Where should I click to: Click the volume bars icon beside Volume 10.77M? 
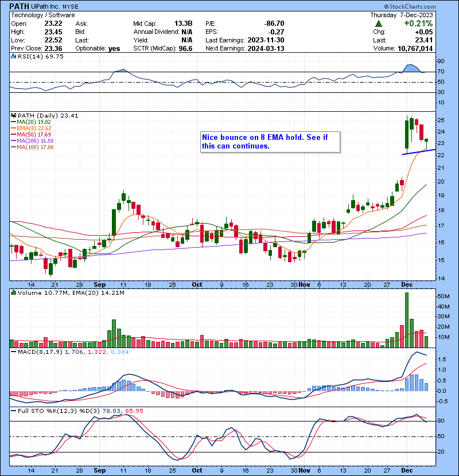(x=13, y=292)
